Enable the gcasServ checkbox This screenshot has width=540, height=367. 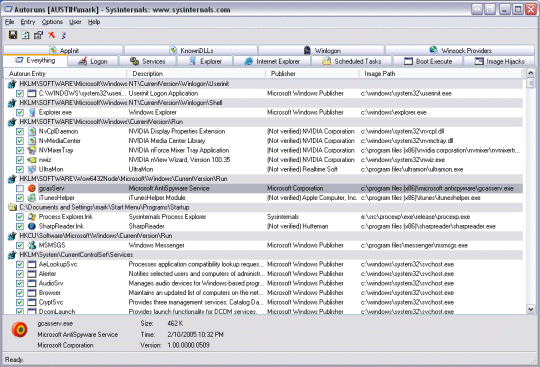tap(20, 188)
